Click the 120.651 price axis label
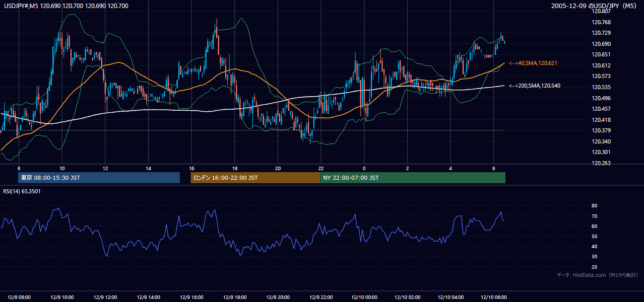644x302 pixels. click(x=601, y=55)
